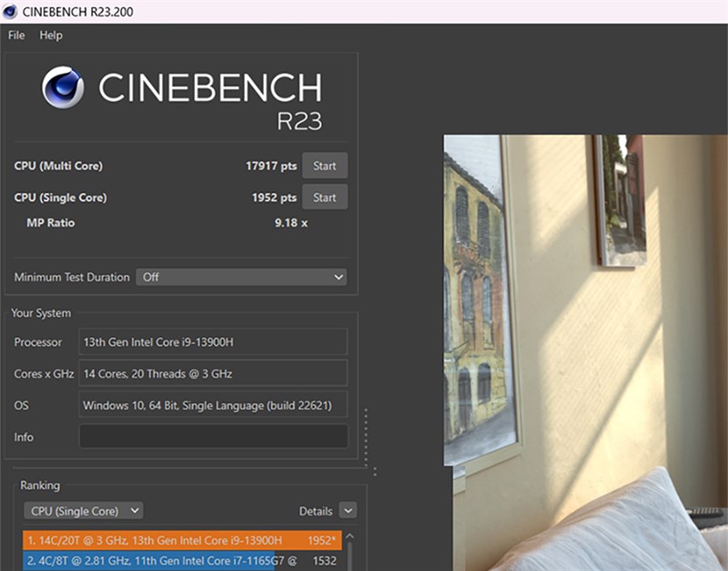
Task: Click the Processor field showing i9-13900H
Action: pos(213,342)
